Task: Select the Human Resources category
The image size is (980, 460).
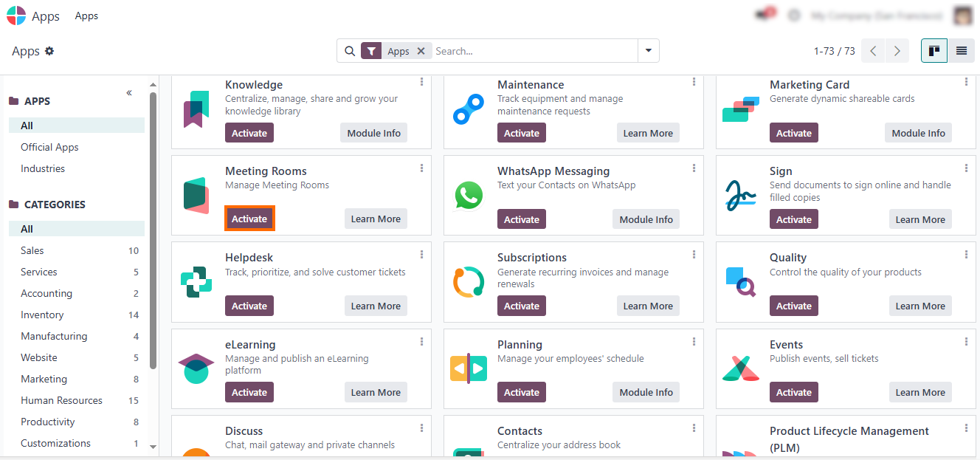Action: (61, 400)
